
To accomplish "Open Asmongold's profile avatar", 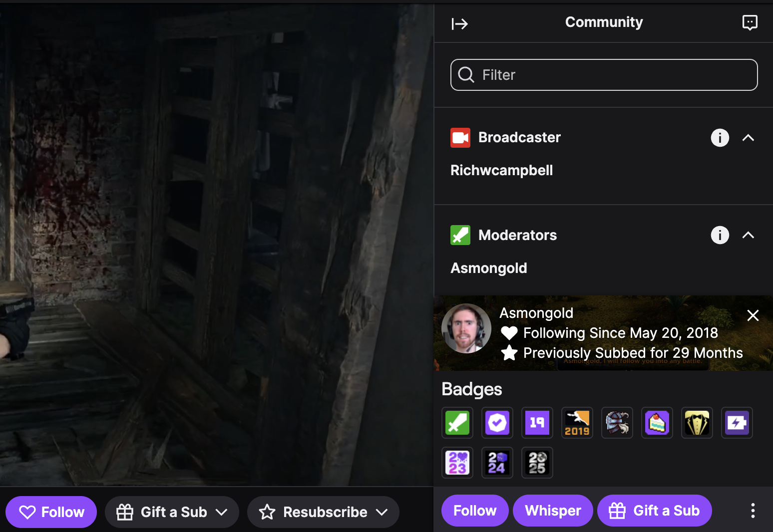I will click(466, 328).
